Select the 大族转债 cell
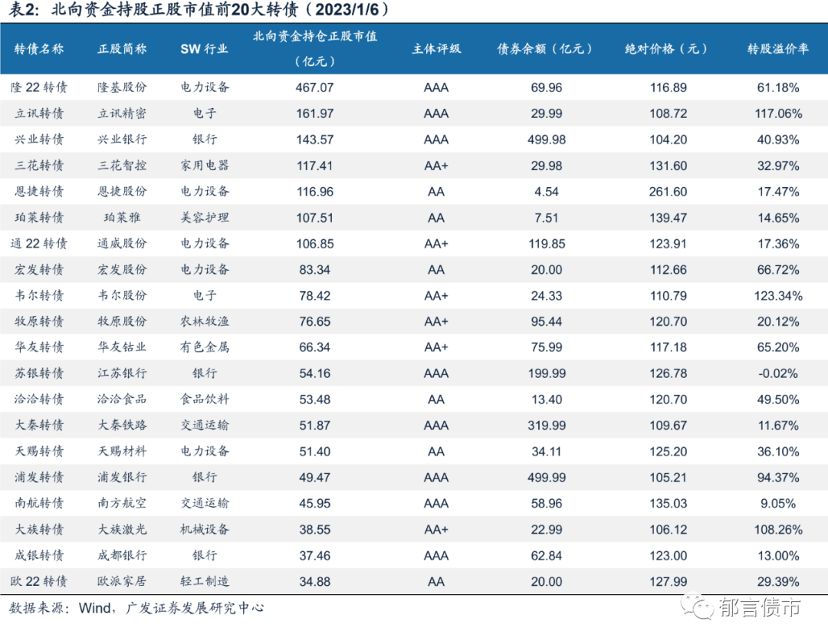 (39, 530)
